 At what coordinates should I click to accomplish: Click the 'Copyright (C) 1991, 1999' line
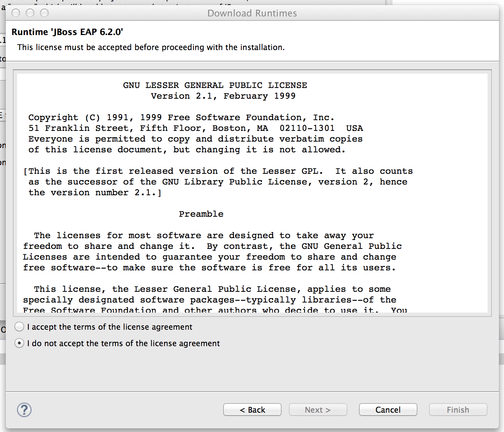pyautogui.click(x=182, y=118)
